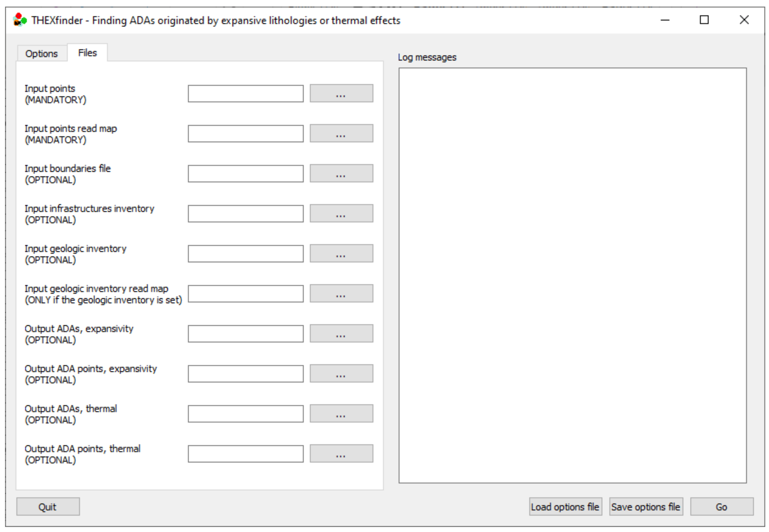Browse for geologic inventory read map

pos(341,293)
